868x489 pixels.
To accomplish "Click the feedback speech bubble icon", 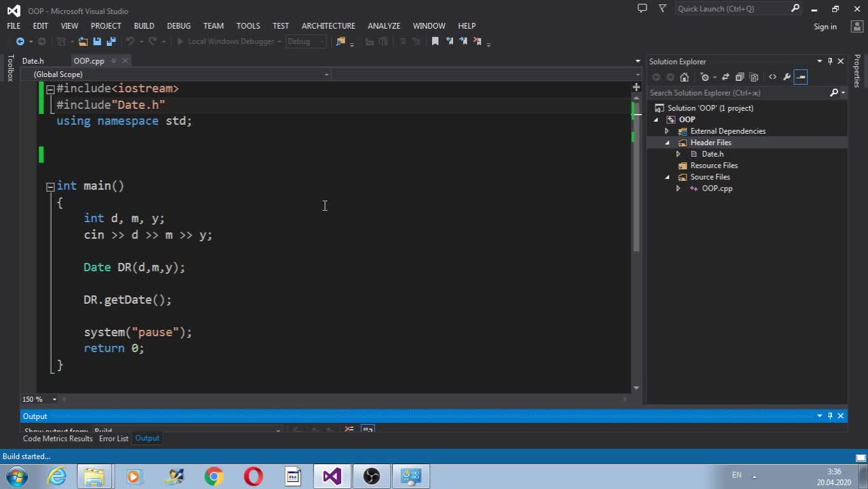I will coord(642,8).
